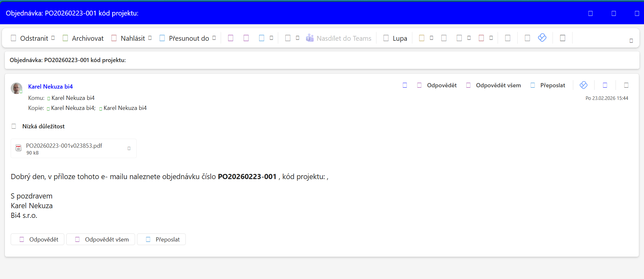Screen dimensions: 644x279
Task: Expand the PDF attachment options arrow
Action: (x=129, y=148)
